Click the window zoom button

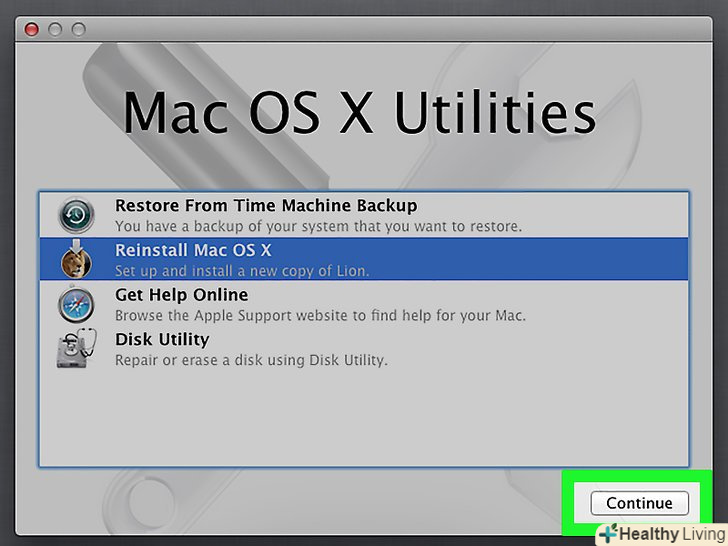click(x=75, y=29)
